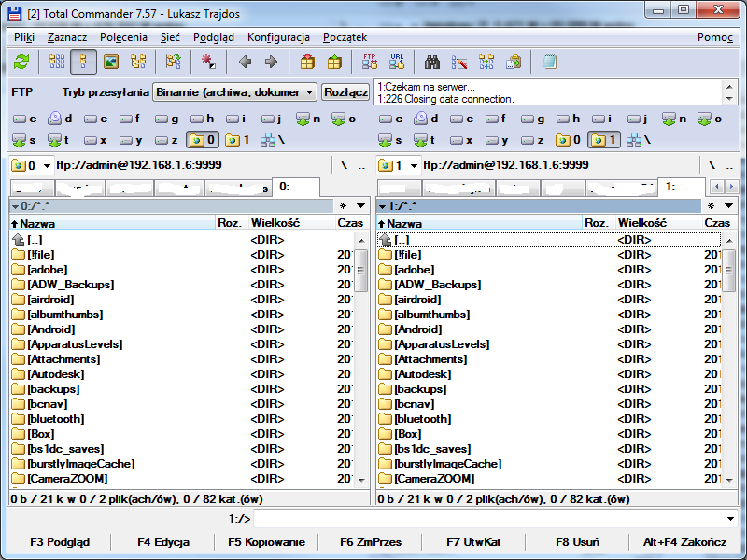
Task: Select FTP drive 0 in right drive bar
Action: tap(569, 141)
